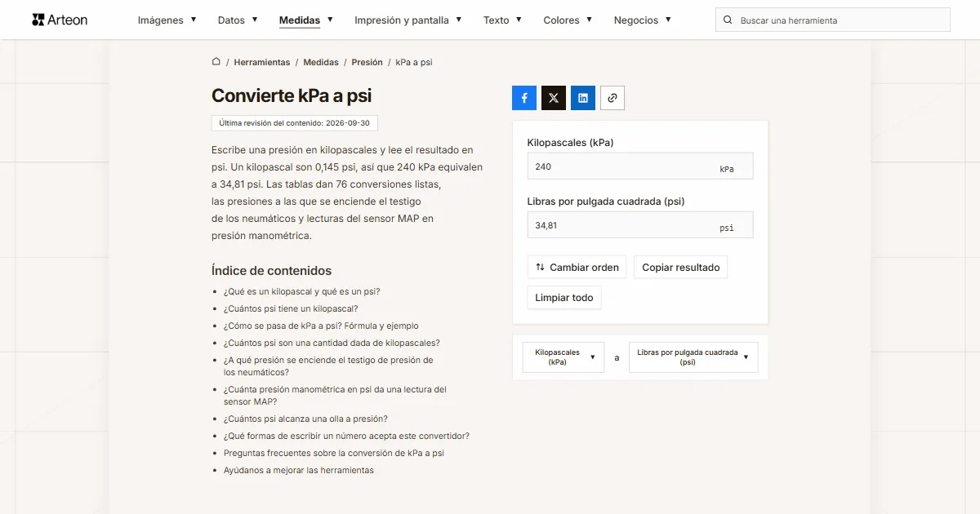The width and height of the screenshot is (980, 514).
Task: Expand the source unit Kilopascales selector
Action: [563, 357]
